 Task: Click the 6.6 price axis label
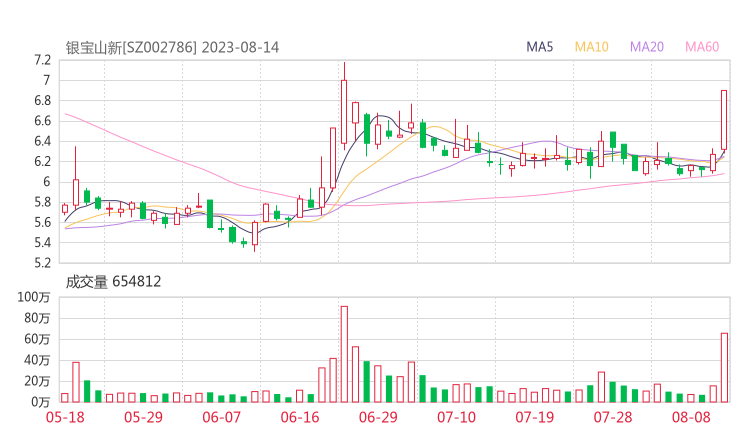pyautogui.click(x=42, y=121)
